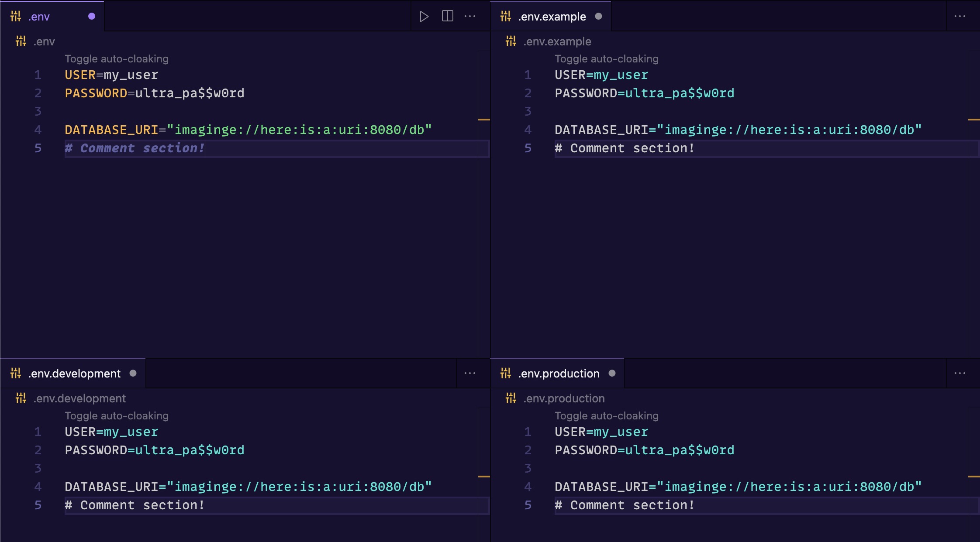Click USER line in .env.production editor
The width and height of the screenshot is (980, 542).
(601, 432)
